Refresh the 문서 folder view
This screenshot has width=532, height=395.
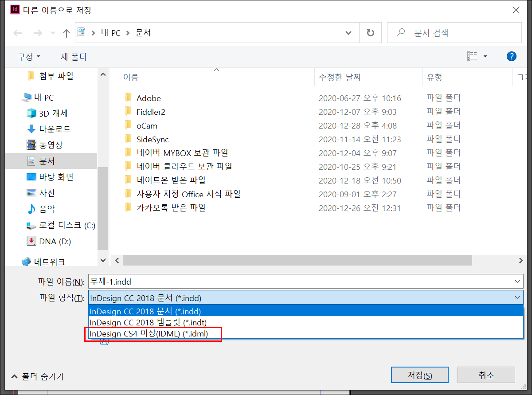click(x=370, y=33)
